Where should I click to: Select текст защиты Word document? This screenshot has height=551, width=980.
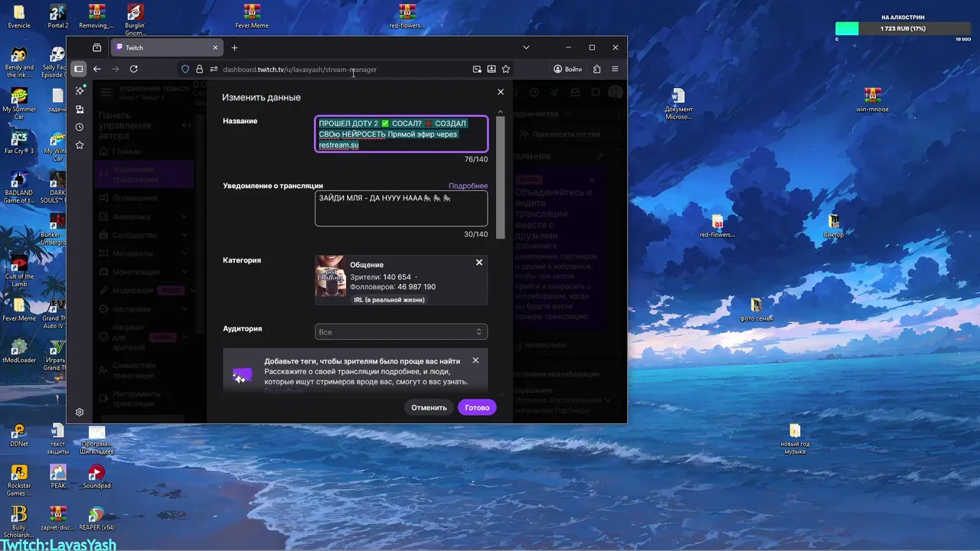pos(57,438)
